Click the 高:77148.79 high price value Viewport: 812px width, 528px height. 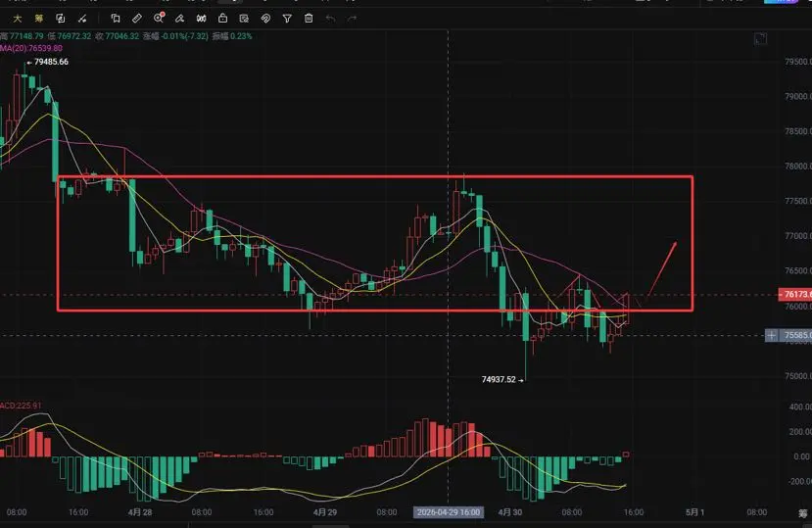(x=22, y=36)
